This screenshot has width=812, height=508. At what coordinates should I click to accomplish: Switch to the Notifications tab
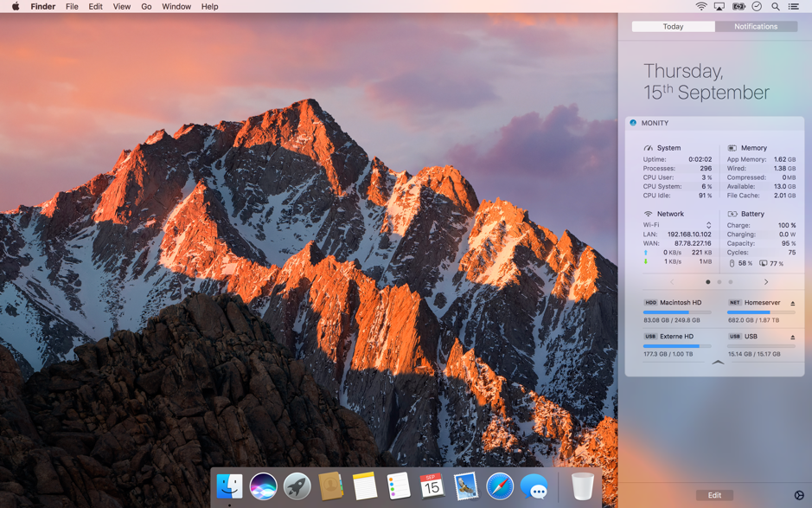coord(755,27)
